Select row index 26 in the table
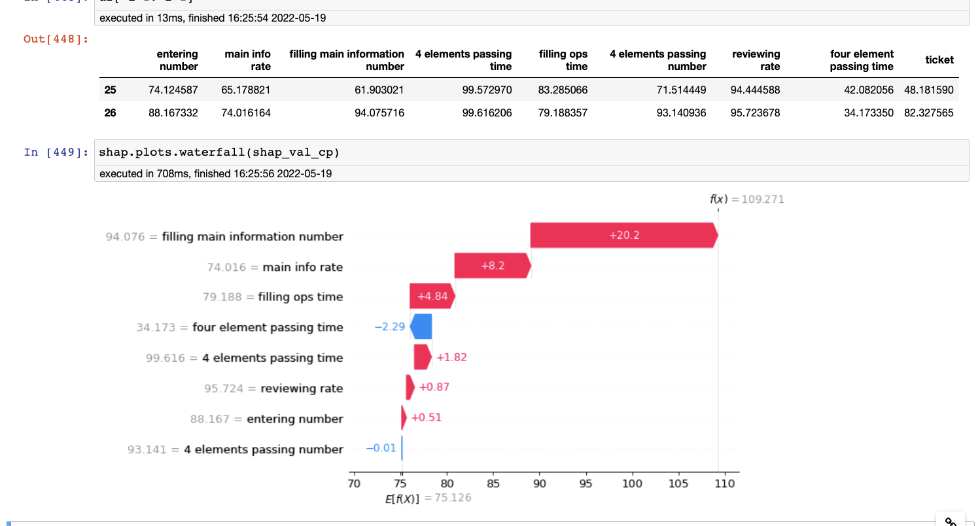 (x=110, y=113)
